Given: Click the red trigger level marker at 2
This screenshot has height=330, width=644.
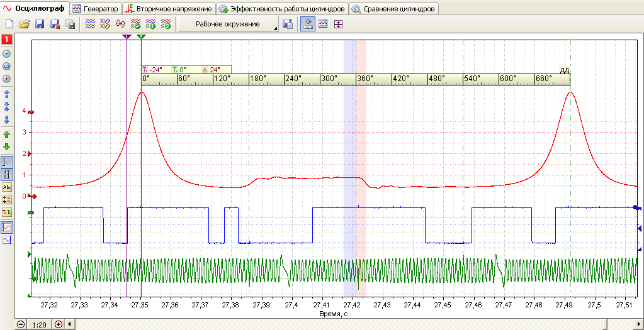Looking at the screenshot, I should click(30, 153).
